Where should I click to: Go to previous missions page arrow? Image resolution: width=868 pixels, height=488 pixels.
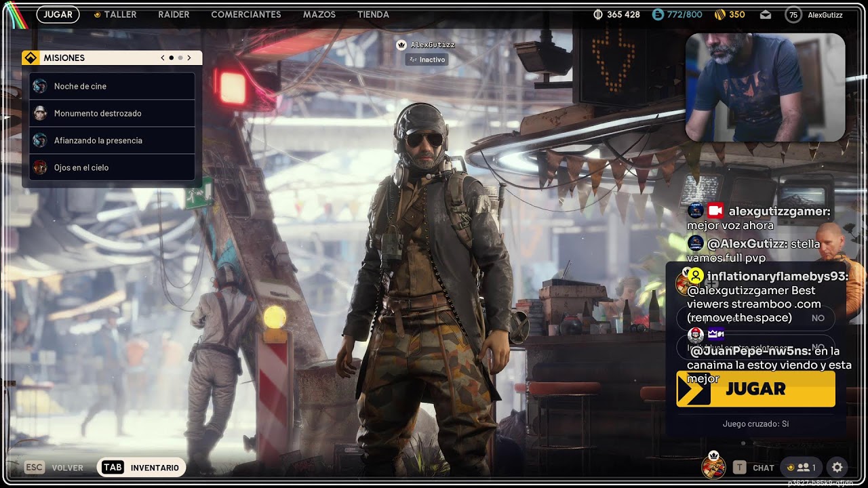(x=163, y=58)
